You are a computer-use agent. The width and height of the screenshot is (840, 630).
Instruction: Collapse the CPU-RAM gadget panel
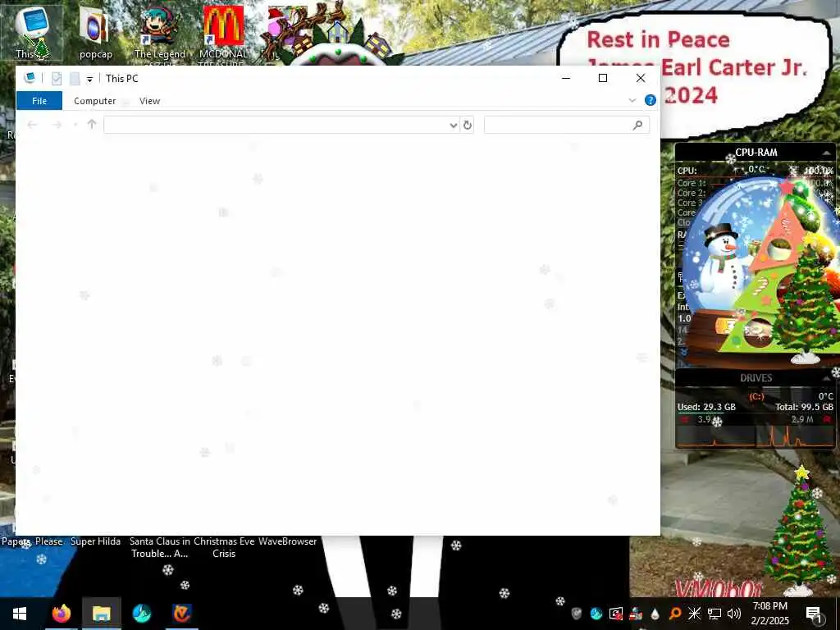826,153
